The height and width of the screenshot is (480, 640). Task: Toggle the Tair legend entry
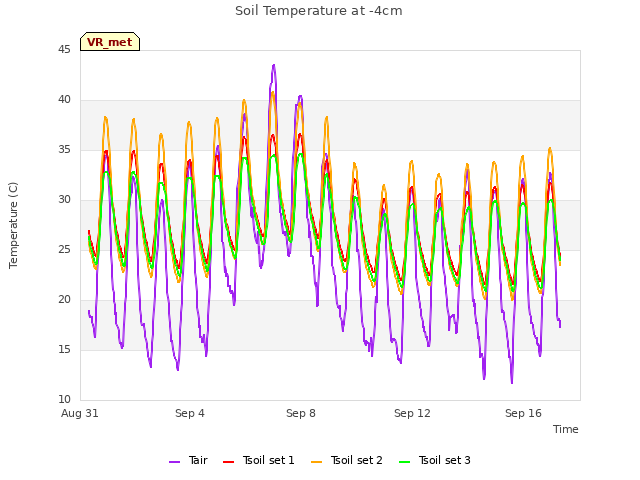coord(189,460)
